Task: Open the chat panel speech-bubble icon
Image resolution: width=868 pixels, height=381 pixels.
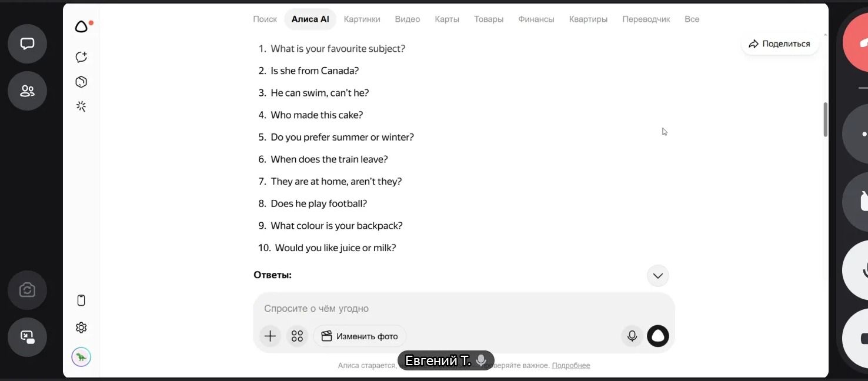Action: coord(27,44)
